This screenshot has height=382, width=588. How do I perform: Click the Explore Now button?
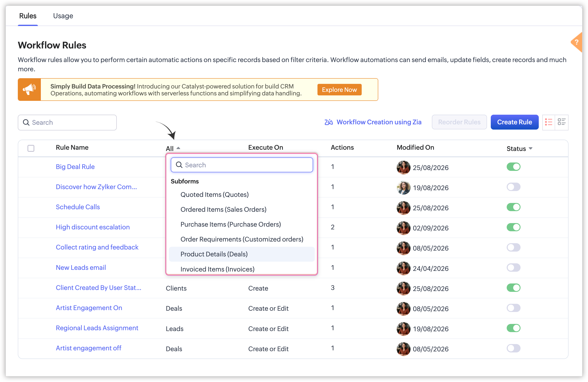pyautogui.click(x=339, y=90)
